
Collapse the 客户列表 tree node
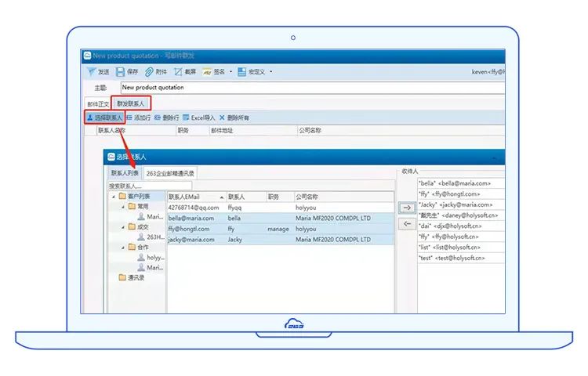111,197
